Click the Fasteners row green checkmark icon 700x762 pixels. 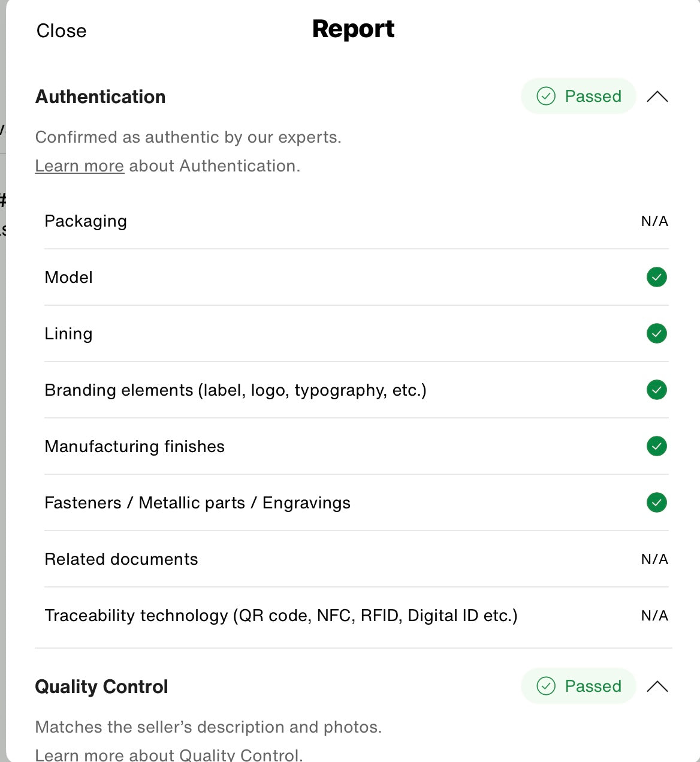click(657, 502)
